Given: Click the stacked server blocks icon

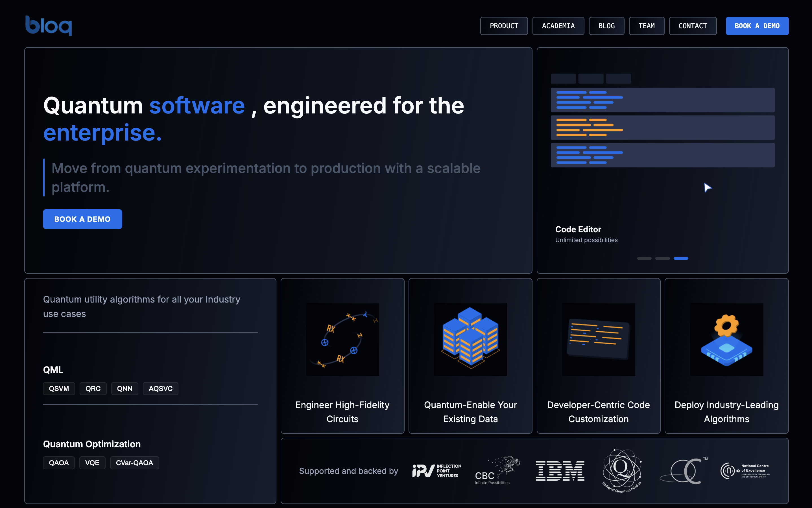Looking at the screenshot, I should (x=471, y=339).
